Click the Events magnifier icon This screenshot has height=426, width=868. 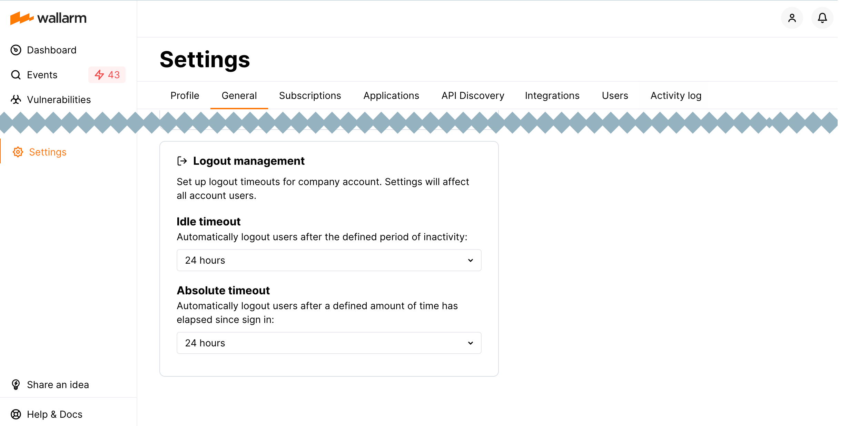coord(16,75)
